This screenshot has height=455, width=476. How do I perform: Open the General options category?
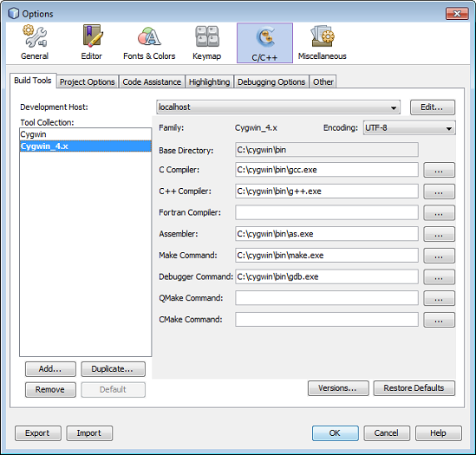[x=35, y=42]
